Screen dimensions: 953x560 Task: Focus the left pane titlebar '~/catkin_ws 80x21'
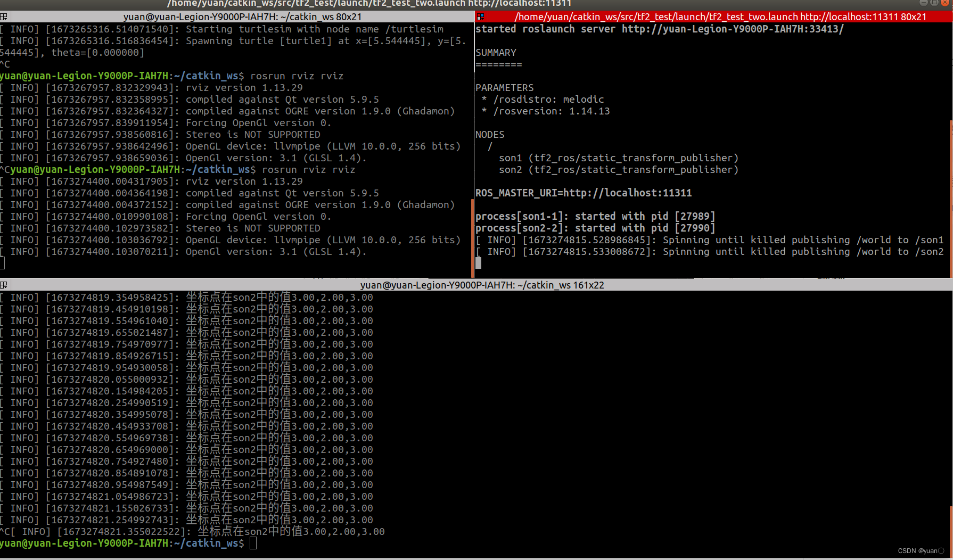(242, 17)
